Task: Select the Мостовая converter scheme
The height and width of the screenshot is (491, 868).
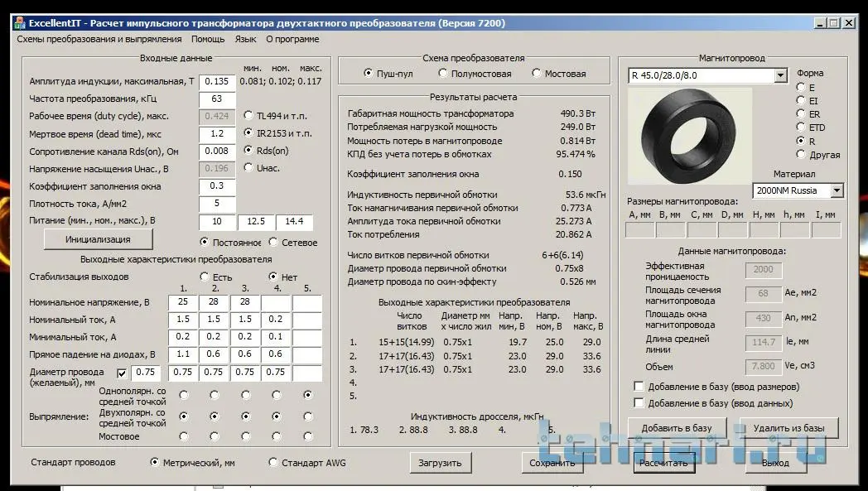Action: (x=537, y=73)
